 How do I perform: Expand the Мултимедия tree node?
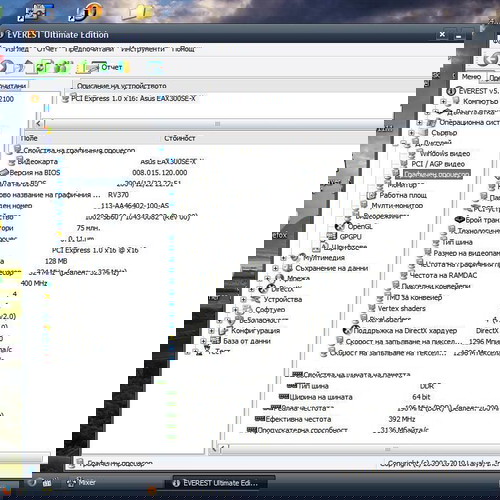[x=283, y=258]
